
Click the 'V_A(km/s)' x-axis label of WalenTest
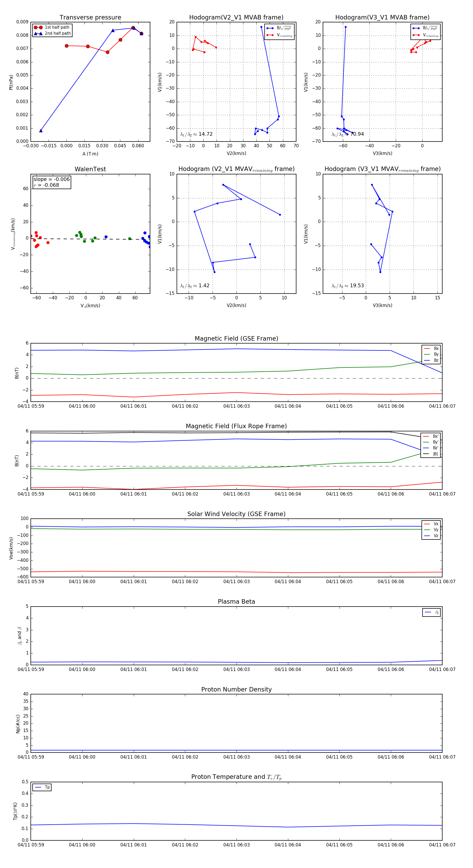[90, 306]
